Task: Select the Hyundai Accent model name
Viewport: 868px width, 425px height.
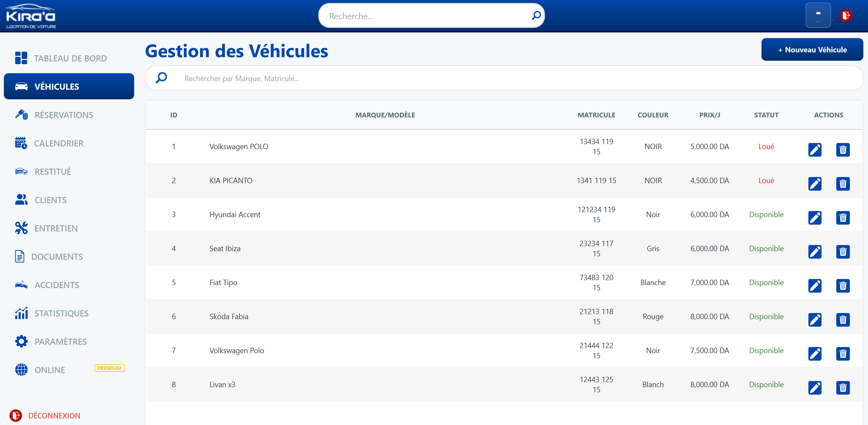Action: [235, 214]
